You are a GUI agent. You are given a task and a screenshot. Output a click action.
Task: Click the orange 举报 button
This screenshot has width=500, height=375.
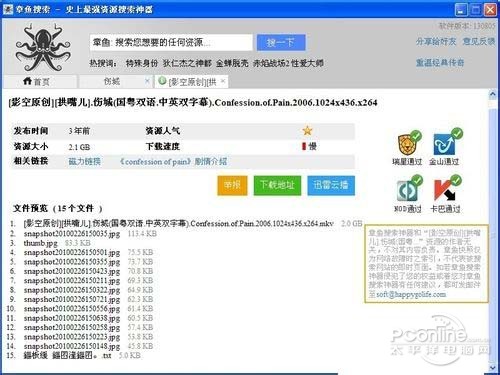tap(232, 185)
